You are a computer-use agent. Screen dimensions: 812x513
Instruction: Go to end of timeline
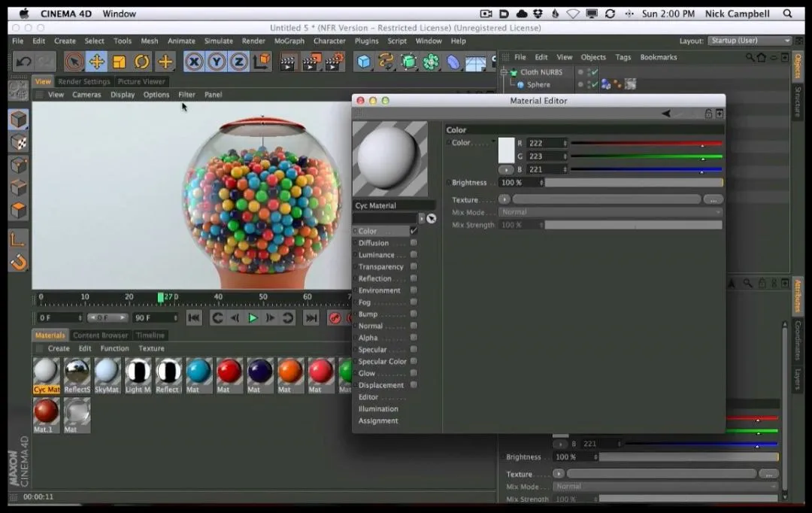click(311, 317)
